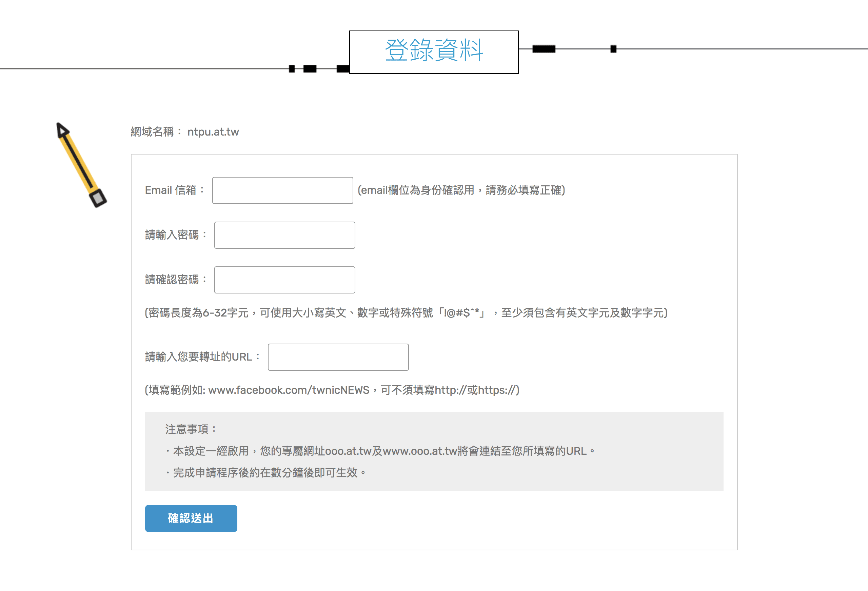Click the www.facebook.com/twnicNEWS example text
The width and height of the screenshot is (868, 591).
point(288,390)
